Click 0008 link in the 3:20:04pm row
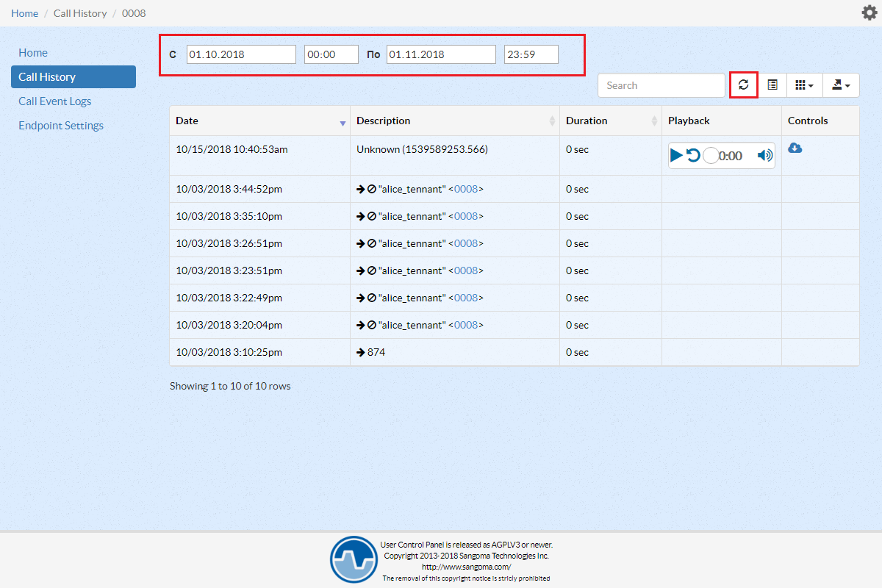The image size is (882, 588). click(466, 325)
